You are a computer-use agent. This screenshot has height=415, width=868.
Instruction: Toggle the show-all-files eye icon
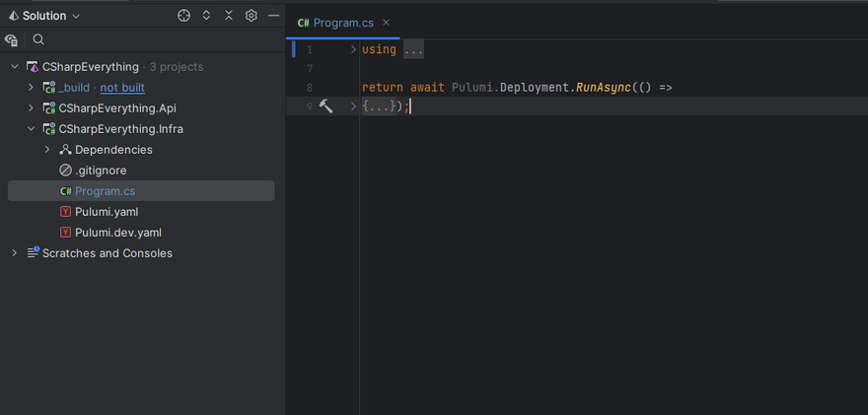coord(12,40)
